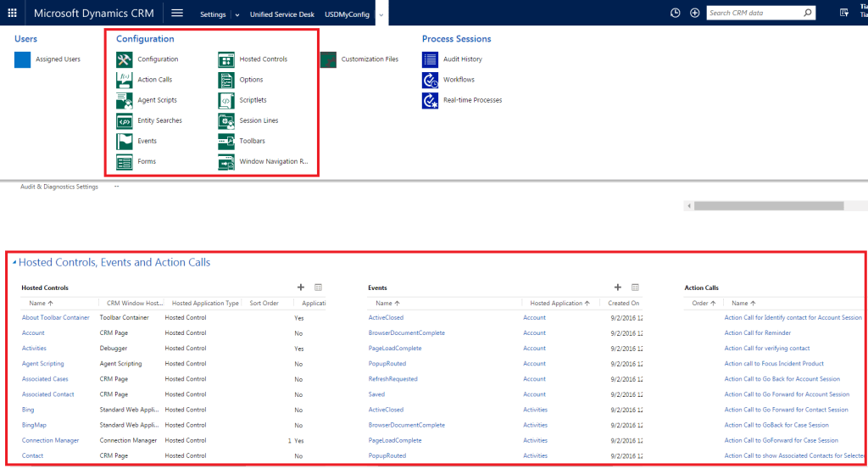Open Action call to Focus Incident Product
Viewport: 868px width, 469px height.
click(774, 364)
